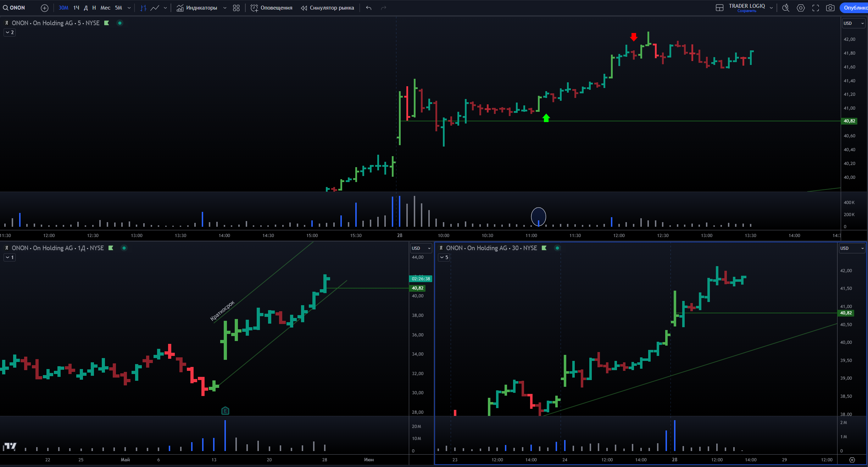Image resolution: width=868 pixels, height=467 pixels.
Task: Open symbol search for ONON
Action: pos(14,8)
